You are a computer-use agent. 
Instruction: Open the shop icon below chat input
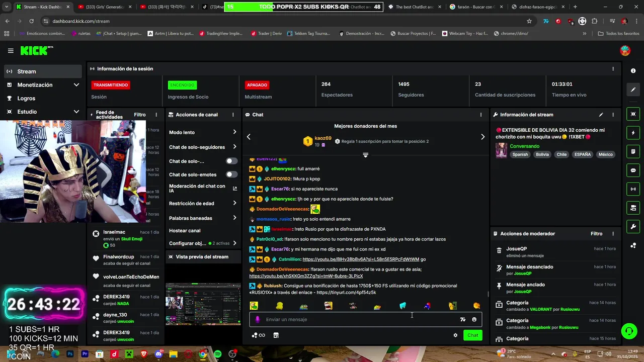click(276, 335)
